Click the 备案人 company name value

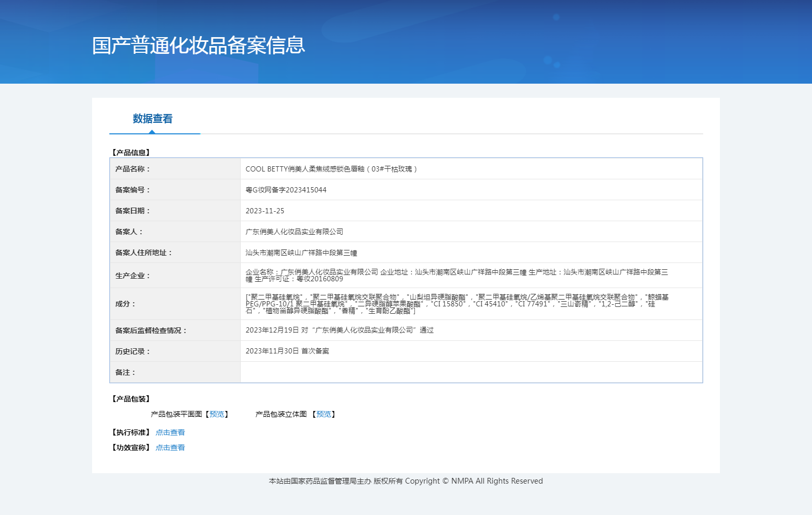point(294,232)
